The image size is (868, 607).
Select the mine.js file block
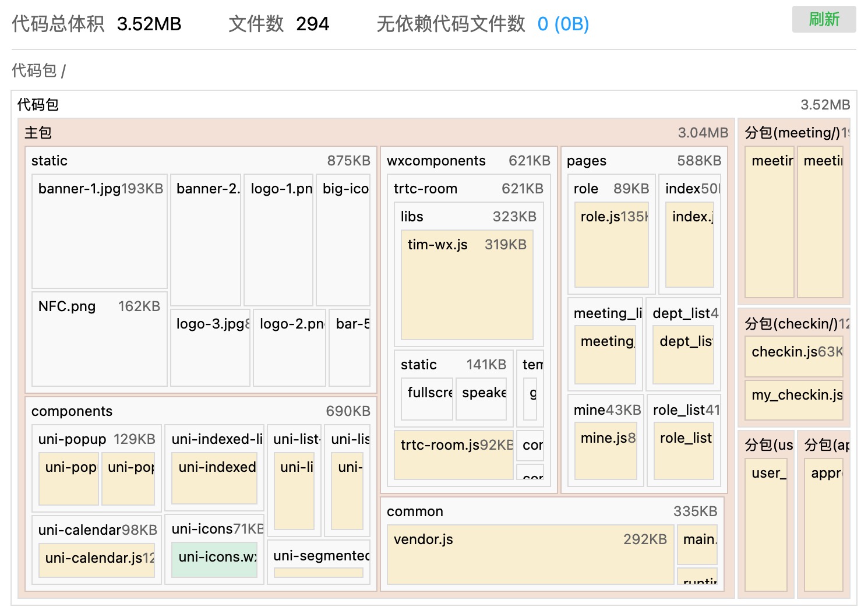pos(606,451)
